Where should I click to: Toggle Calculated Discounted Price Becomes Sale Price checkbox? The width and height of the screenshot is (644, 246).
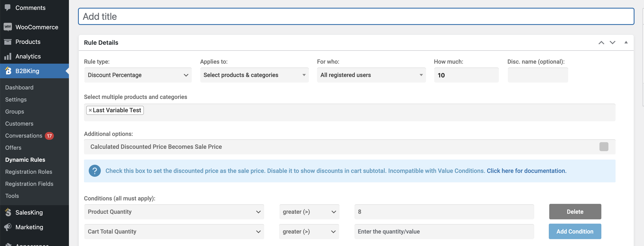pos(604,146)
